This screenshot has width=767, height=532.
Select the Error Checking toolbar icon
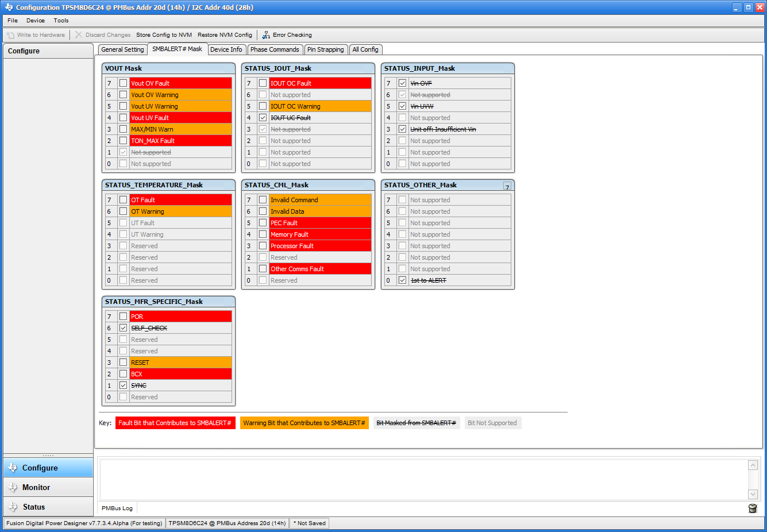click(266, 34)
